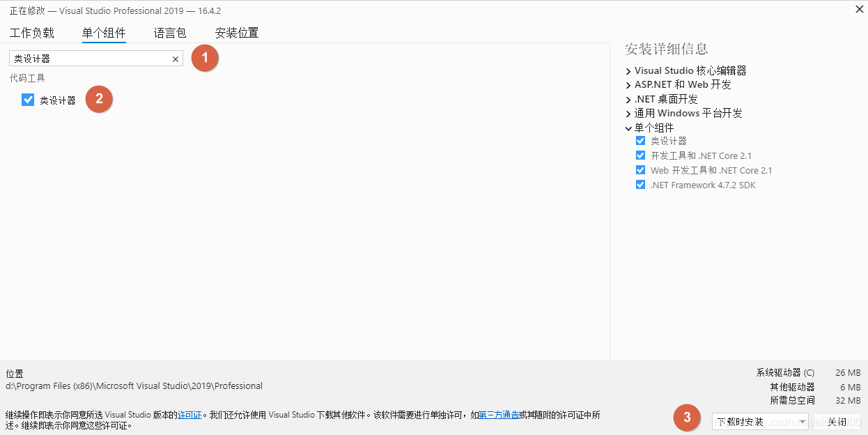
Task: Open the 语言包 tab
Action: point(170,33)
